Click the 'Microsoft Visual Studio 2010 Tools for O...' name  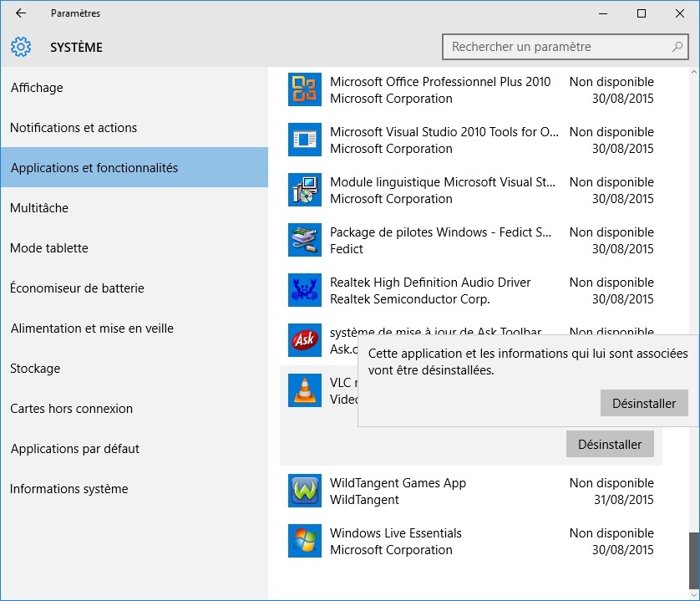click(x=444, y=132)
